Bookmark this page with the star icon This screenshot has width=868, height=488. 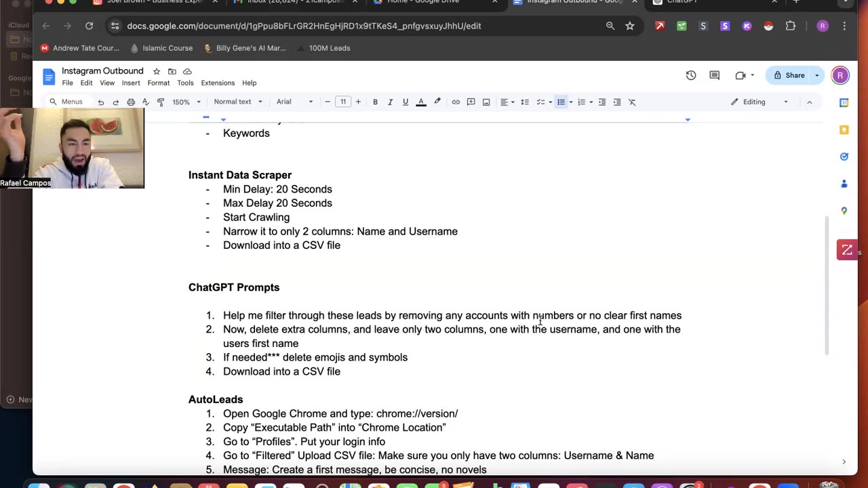(630, 26)
